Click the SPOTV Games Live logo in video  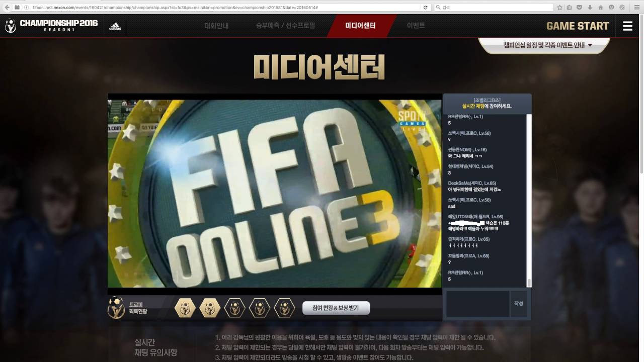(412, 121)
